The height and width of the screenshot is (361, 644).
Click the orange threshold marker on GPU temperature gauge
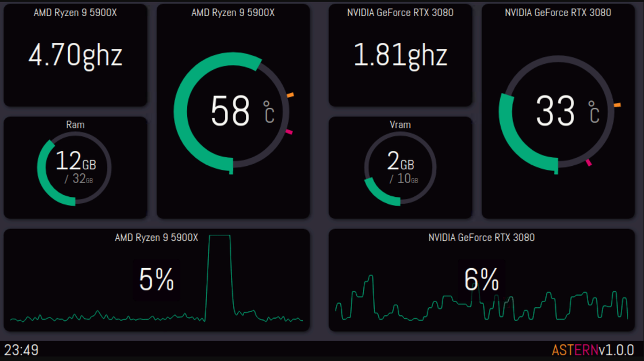pyautogui.click(x=617, y=105)
